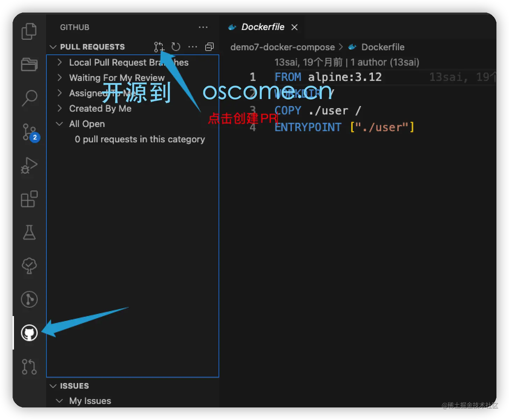Open the Explorer view in activity bar
This screenshot has height=420, width=509.
[29, 31]
